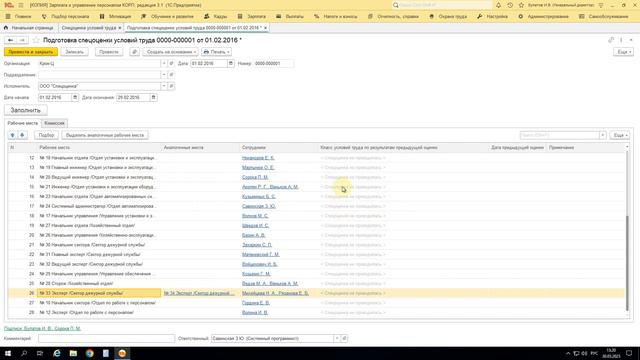Open the 1C app icon in the taskbar
Viewport: 640px width, 360px height.
point(122,353)
